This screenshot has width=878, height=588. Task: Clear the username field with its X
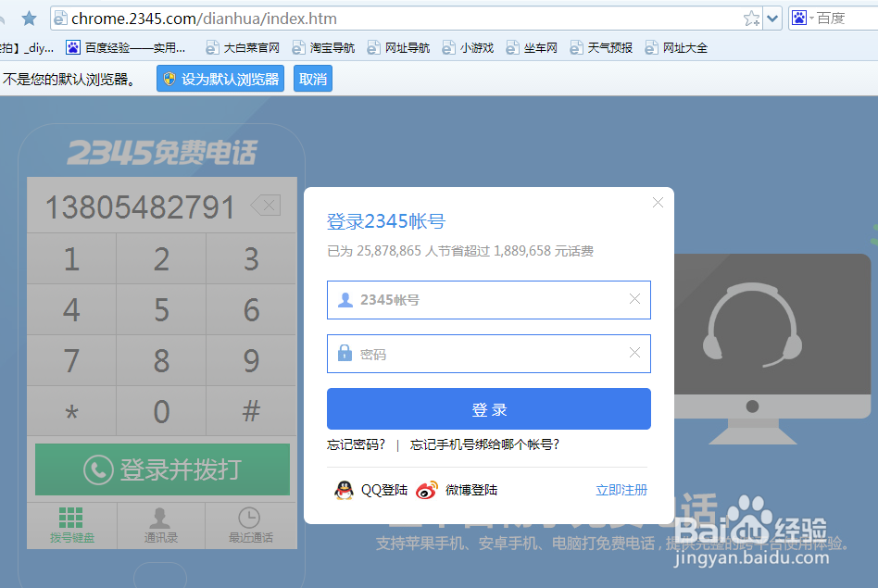(x=634, y=299)
